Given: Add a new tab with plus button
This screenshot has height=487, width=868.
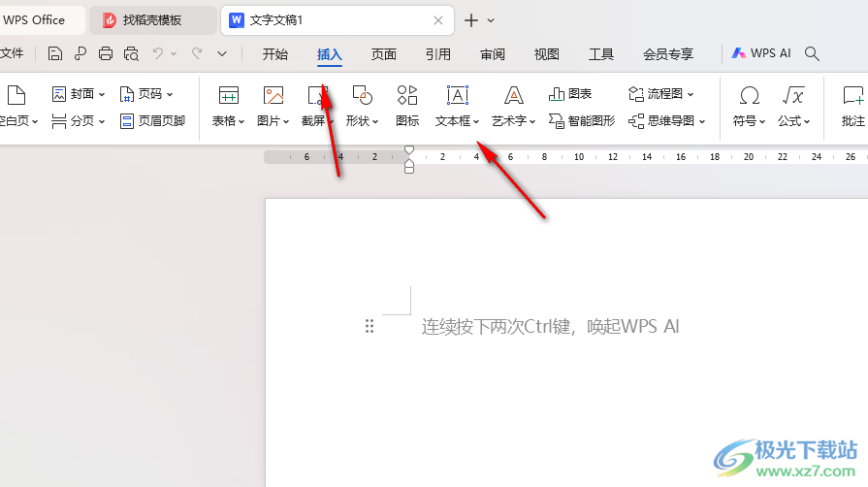Looking at the screenshot, I should point(471,20).
